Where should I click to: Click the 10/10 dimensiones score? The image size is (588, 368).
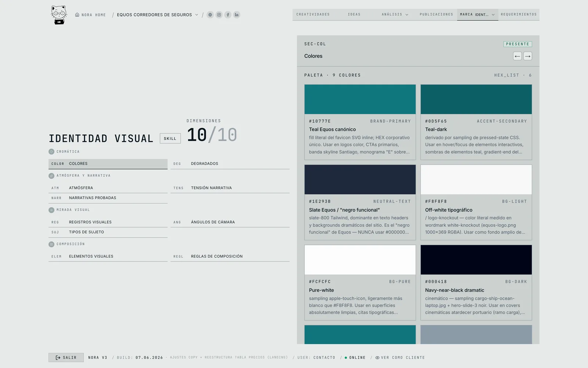212,135
